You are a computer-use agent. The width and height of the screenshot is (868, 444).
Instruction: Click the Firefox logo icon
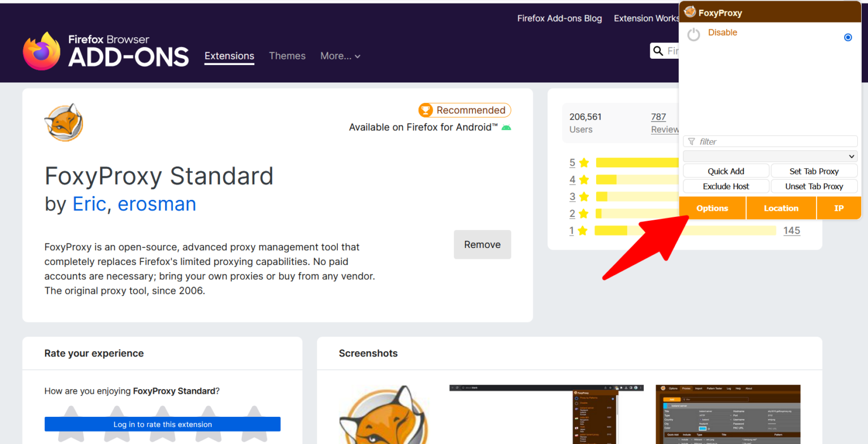[x=41, y=51]
